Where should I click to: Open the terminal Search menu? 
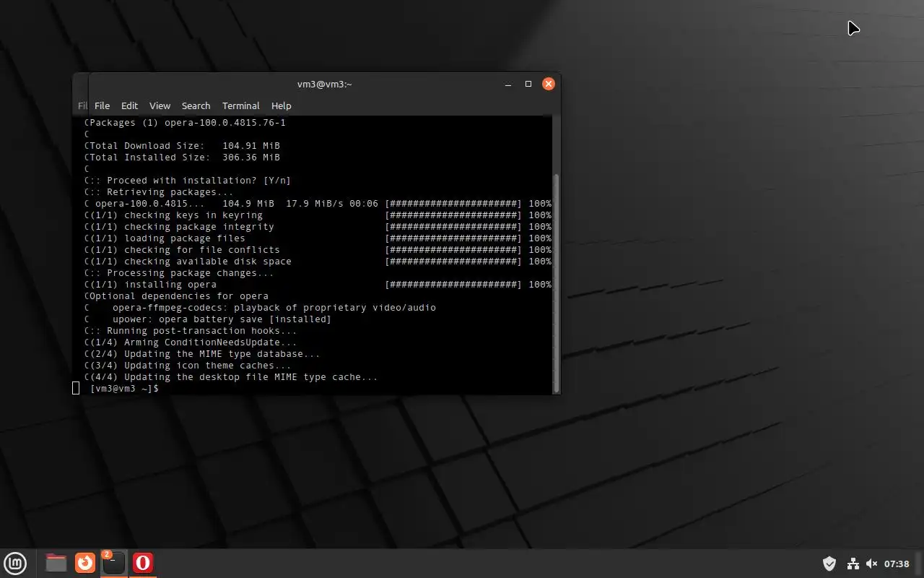[x=196, y=105]
